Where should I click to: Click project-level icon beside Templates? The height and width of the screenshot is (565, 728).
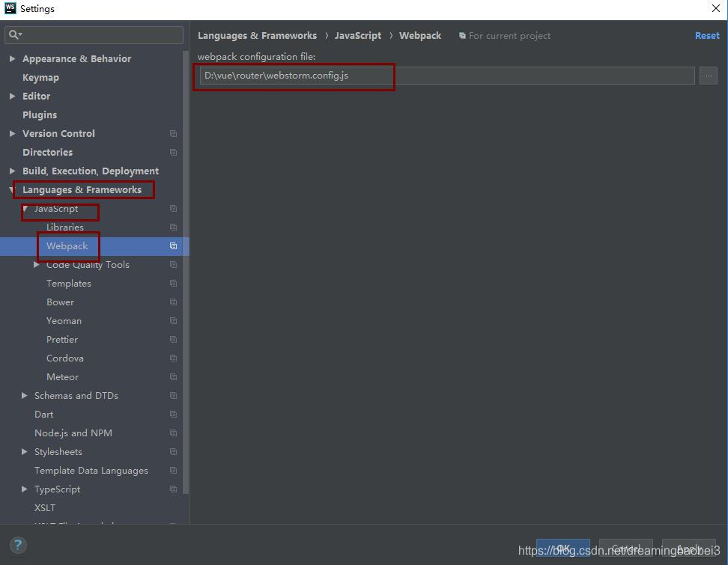coord(173,284)
